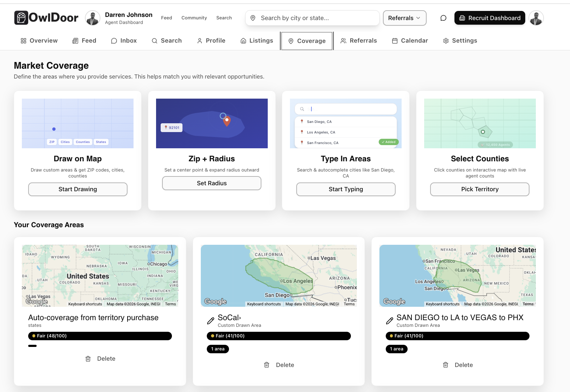
Task: Click the SoCal map thumbnail
Action: coord(278,275)
